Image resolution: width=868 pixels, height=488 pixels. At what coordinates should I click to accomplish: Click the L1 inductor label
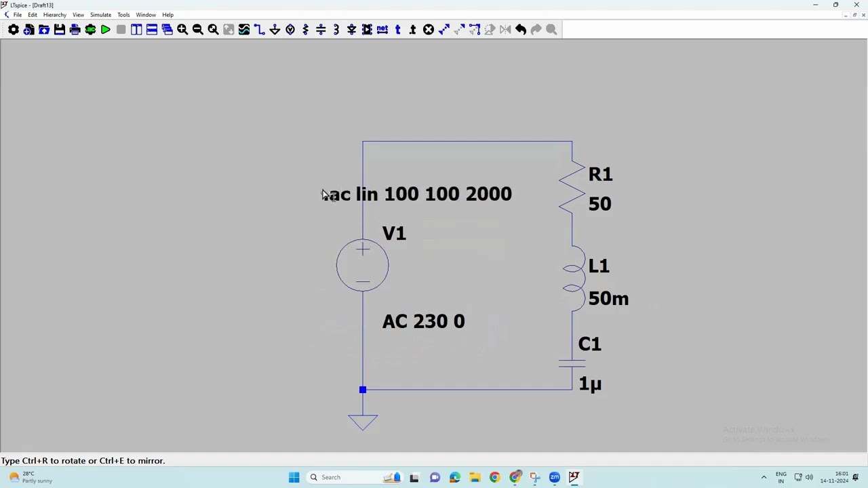tap(599, 266)
